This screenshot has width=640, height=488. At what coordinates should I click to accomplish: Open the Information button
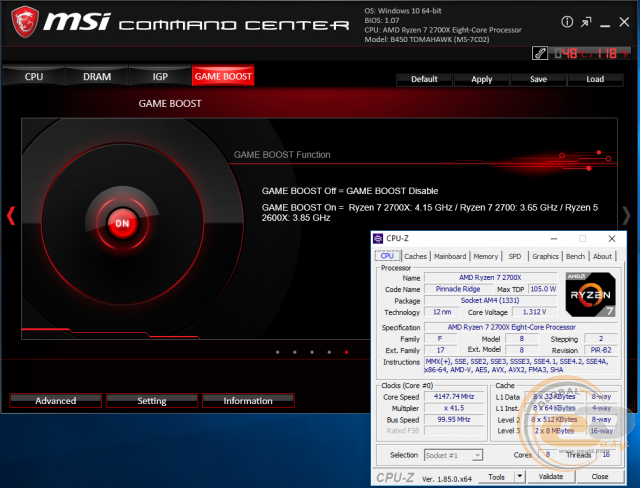(x=248, y=401)
